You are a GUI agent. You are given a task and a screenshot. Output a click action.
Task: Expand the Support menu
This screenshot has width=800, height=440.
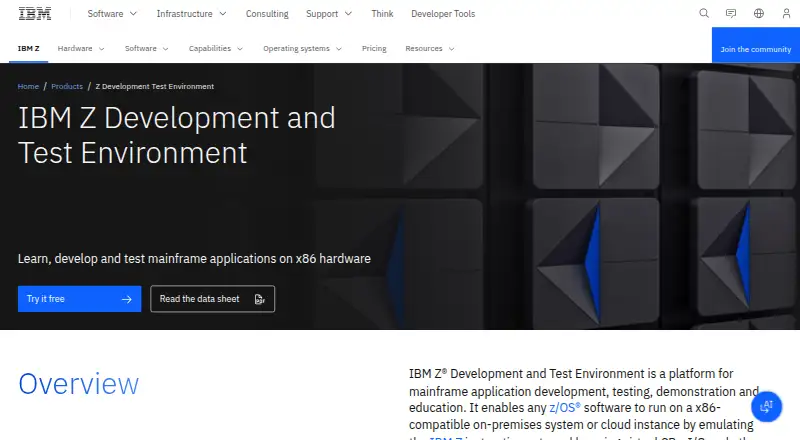pyautogui.click(x=329, y=14)
